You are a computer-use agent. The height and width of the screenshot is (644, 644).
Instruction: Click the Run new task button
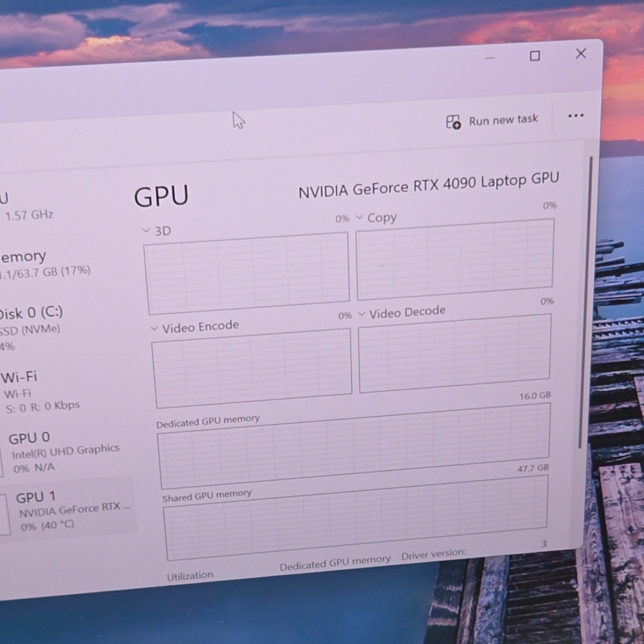[492, 121]
